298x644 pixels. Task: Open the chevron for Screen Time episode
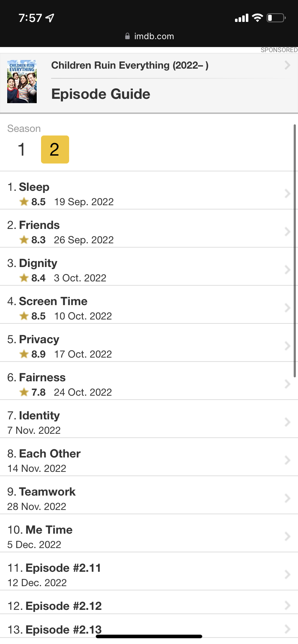pyautogui.click(x=287, y=308)
